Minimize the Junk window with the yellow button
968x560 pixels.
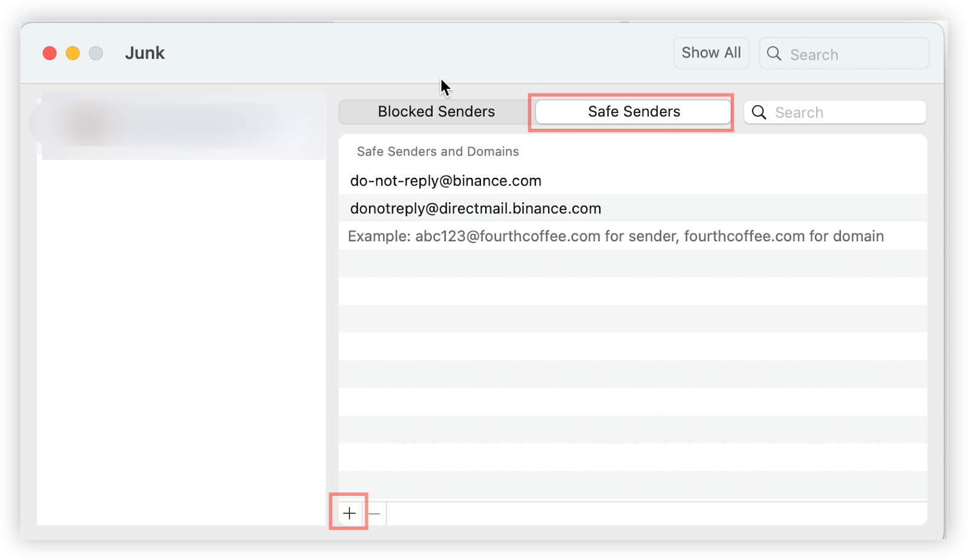pyautogui.click(x=73, y=53)
